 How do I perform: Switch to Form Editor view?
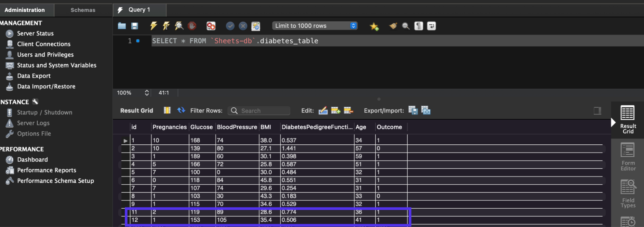pos(628,157)
